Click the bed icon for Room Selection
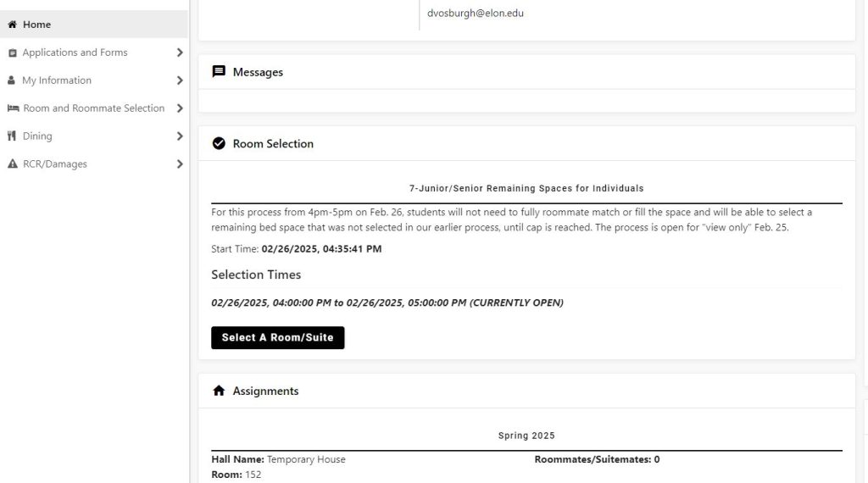Screen dimensions: 868x483 (x=13, y=108)
